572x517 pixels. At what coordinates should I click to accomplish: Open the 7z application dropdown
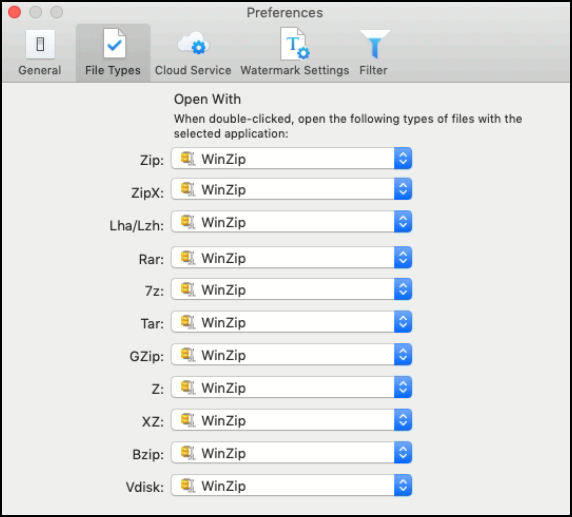pos(291,289)
